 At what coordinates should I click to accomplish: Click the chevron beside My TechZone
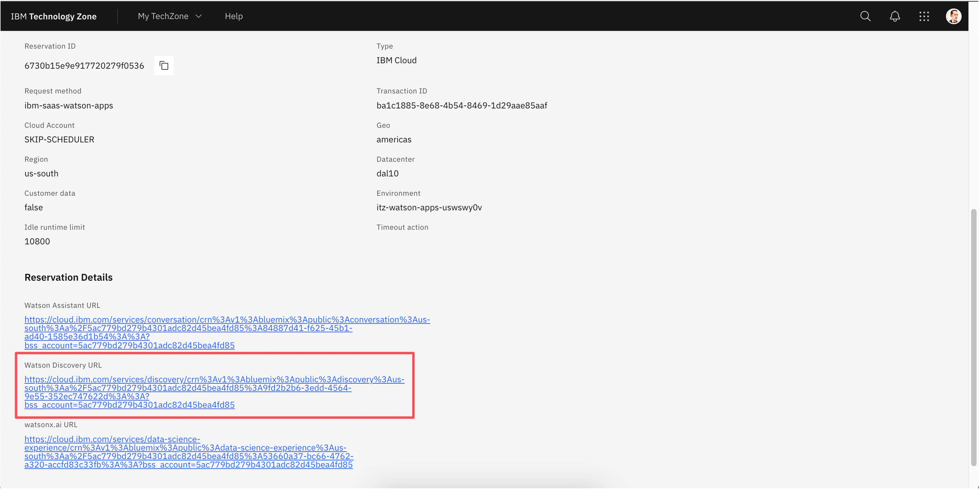tap(199, 16)
